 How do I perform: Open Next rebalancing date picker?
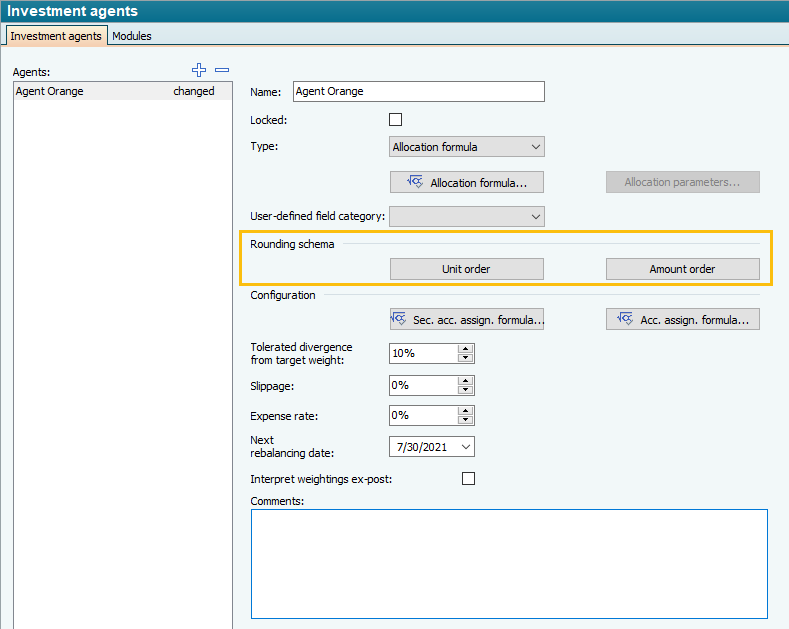[x=465, y=447]
